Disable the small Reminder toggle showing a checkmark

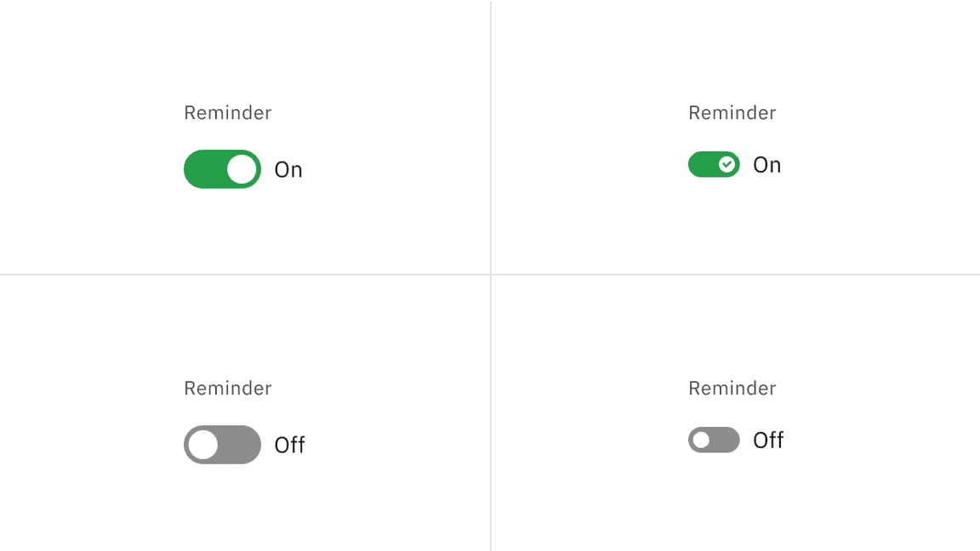714,164
